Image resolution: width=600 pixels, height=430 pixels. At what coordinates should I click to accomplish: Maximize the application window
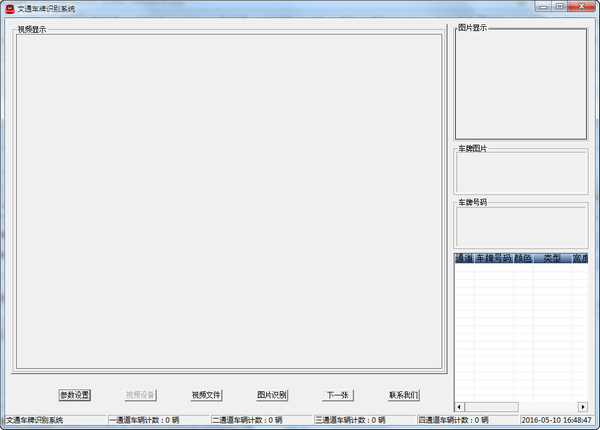tap(558, 6)
